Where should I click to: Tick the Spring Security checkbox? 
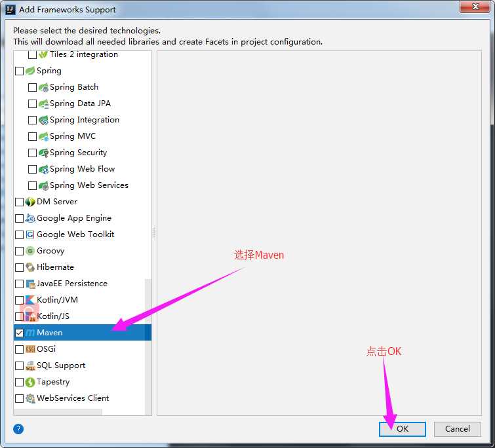(x=33, y=153)
